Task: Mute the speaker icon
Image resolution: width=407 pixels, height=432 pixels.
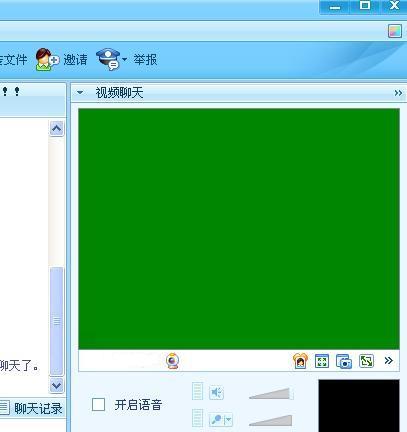Action: 216,393
